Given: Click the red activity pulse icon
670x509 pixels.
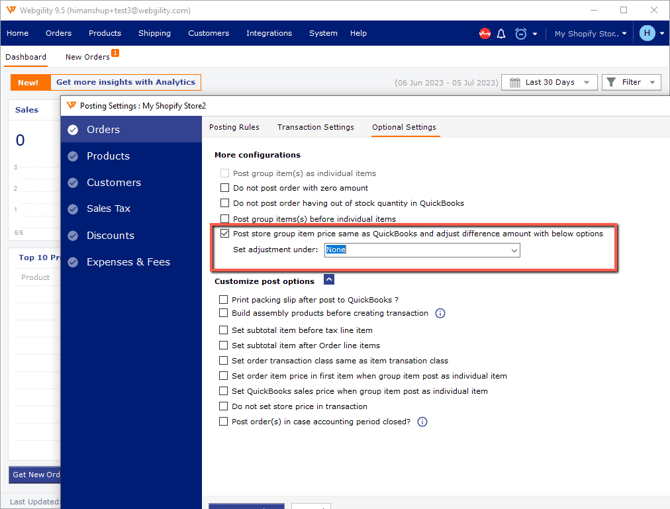Looking at the screenshot, I should [x=485, y=33].
